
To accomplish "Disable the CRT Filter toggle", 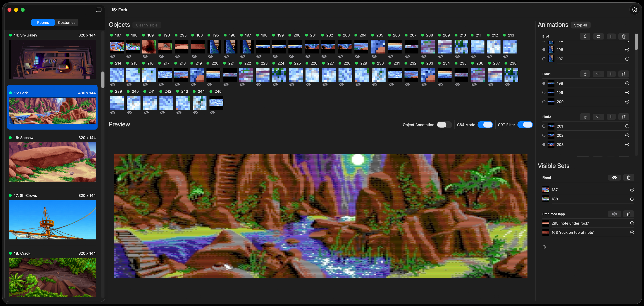I will (525, 125).
